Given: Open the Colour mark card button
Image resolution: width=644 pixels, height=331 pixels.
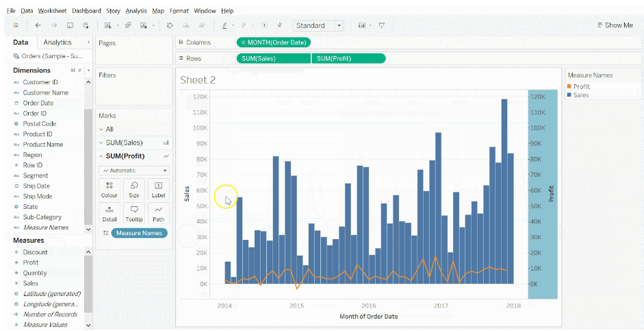Looking at the screenshot, I should coord(110,189).
